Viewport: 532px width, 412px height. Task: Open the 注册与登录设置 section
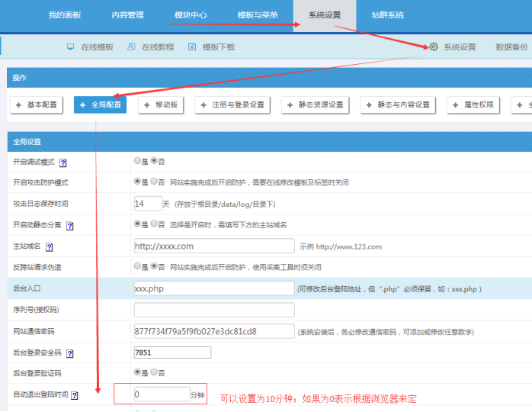click(233, 105)
